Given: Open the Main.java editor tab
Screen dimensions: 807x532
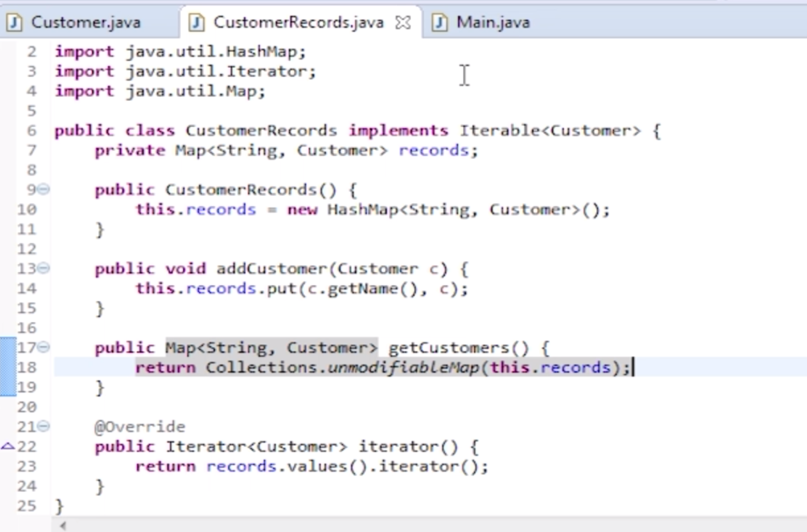Looking at the screenshot, I should pyautogui.click(x=492, y=22).
